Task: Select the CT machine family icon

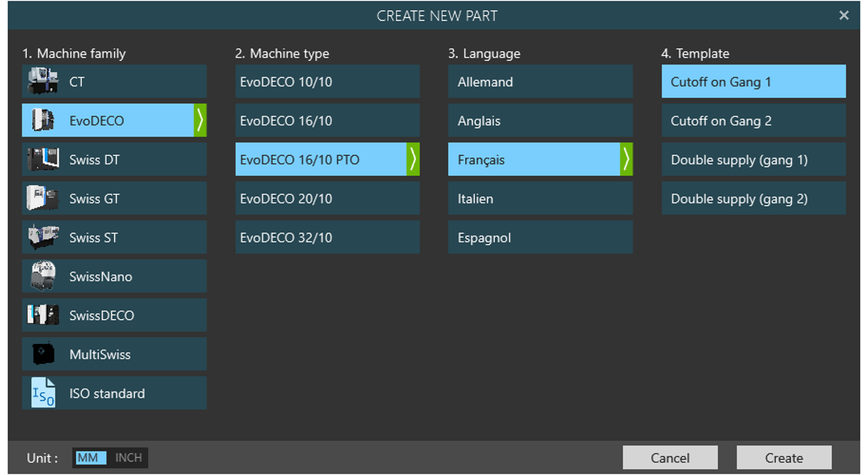Action: click(43, 82)
